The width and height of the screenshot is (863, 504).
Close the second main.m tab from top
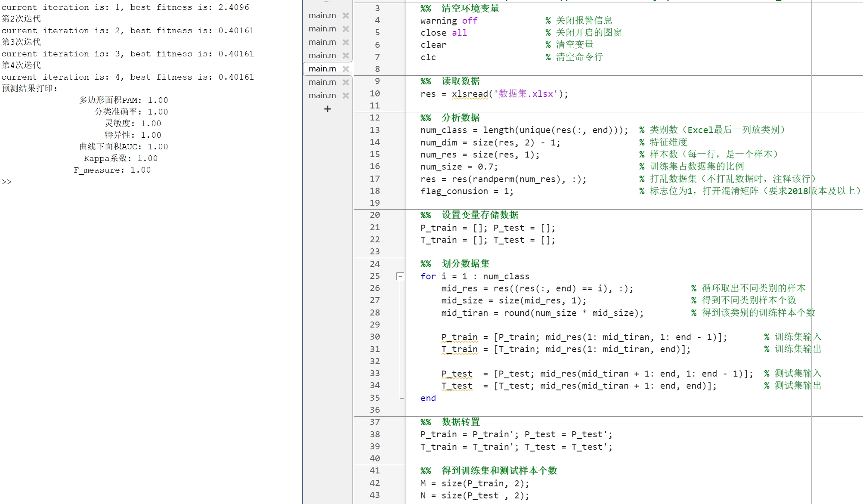345,29
